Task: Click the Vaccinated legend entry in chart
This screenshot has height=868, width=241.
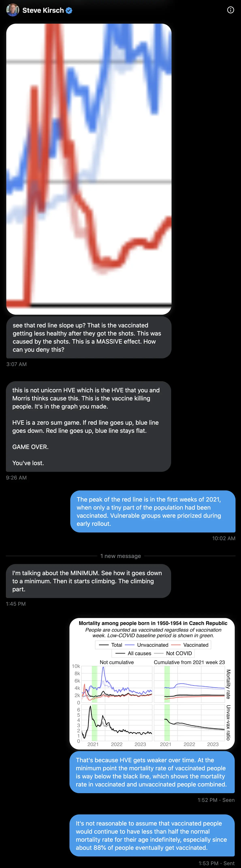Action: pos(190,645)
